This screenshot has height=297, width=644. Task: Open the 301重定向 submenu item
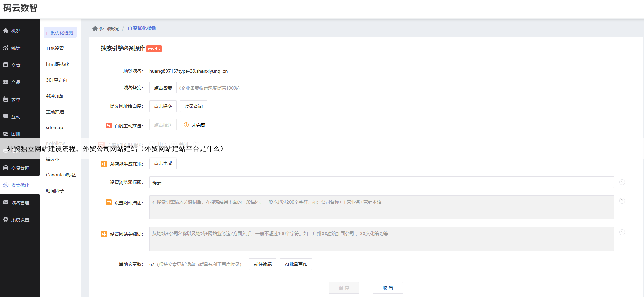click(x=57, y=80)
